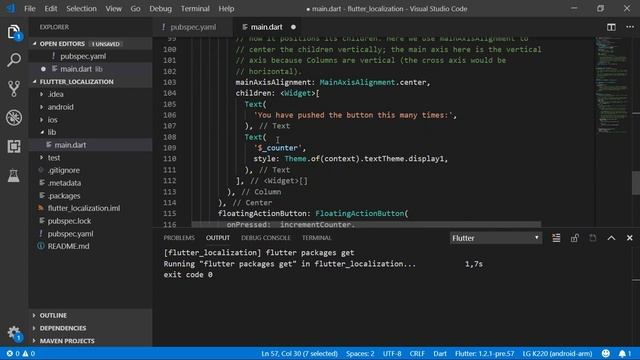Open pubspec.yaml in project tree

pyautogui.click(x=70, y=233)
